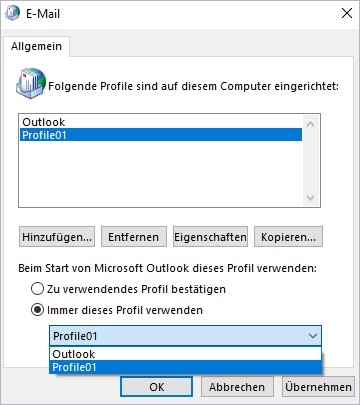Click the Entfernen button
This screenshot has height=405, width=360.
click(134, 237)
